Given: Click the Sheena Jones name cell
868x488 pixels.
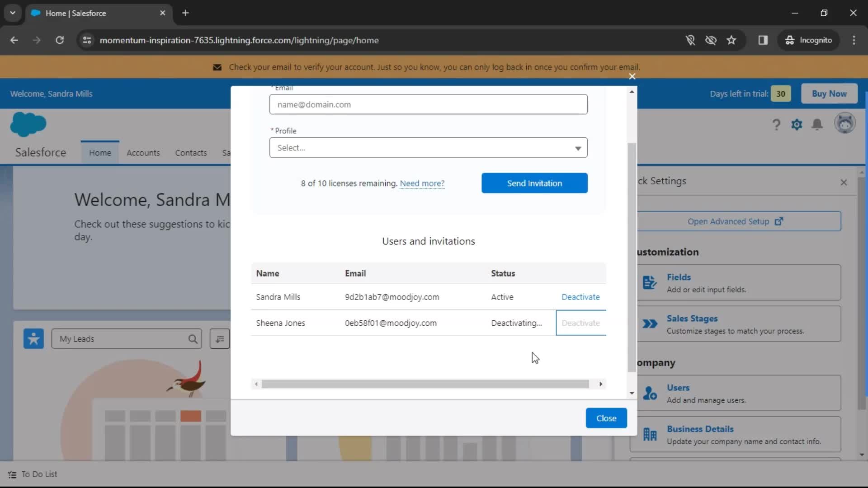Looking at the screenshot, I should [280, 323].
